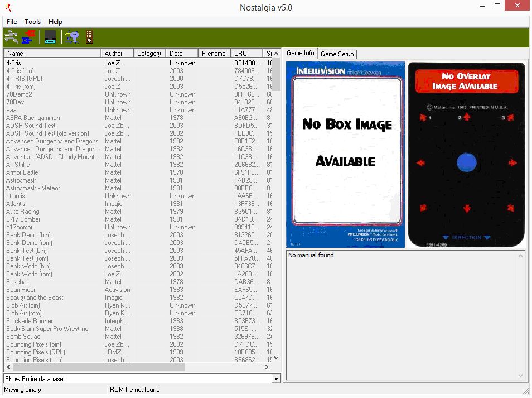
Task: Select the B-17 Bomber game
Action: pyautogui.click(x=138, y=219)
